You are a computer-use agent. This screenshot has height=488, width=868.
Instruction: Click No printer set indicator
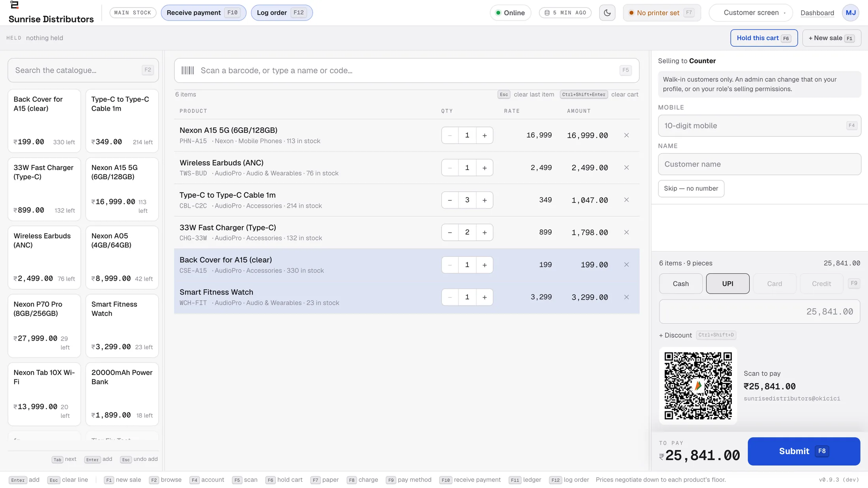coord(662,13)
